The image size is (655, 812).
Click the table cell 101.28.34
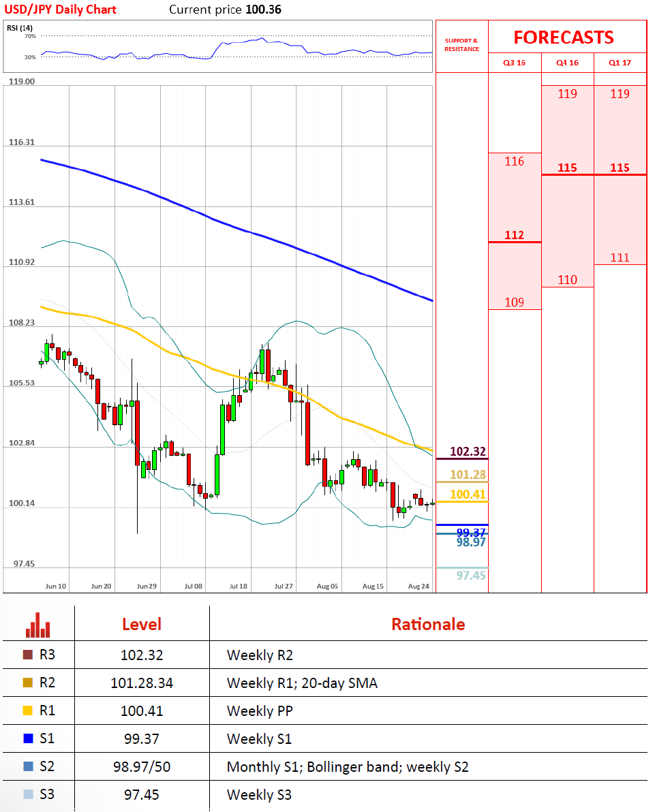pyautogui.click(x=142, y=683)
